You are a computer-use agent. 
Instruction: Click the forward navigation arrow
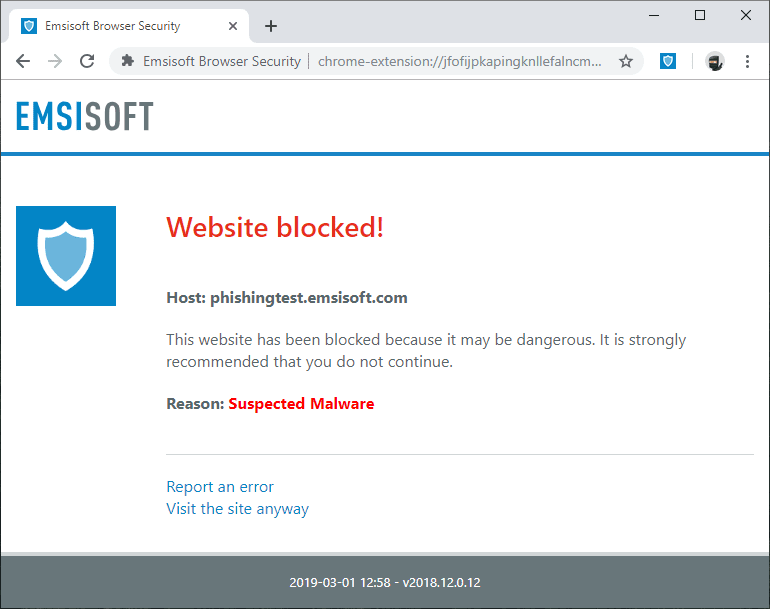[x=55, y=61]
